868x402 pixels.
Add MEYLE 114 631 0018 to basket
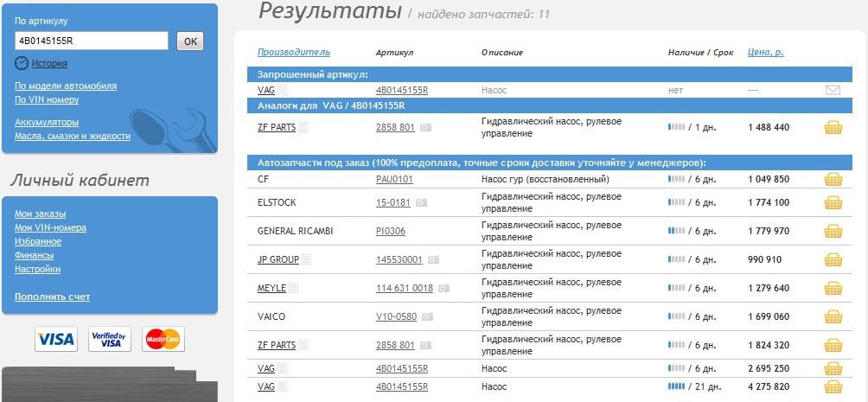point(833,288)
